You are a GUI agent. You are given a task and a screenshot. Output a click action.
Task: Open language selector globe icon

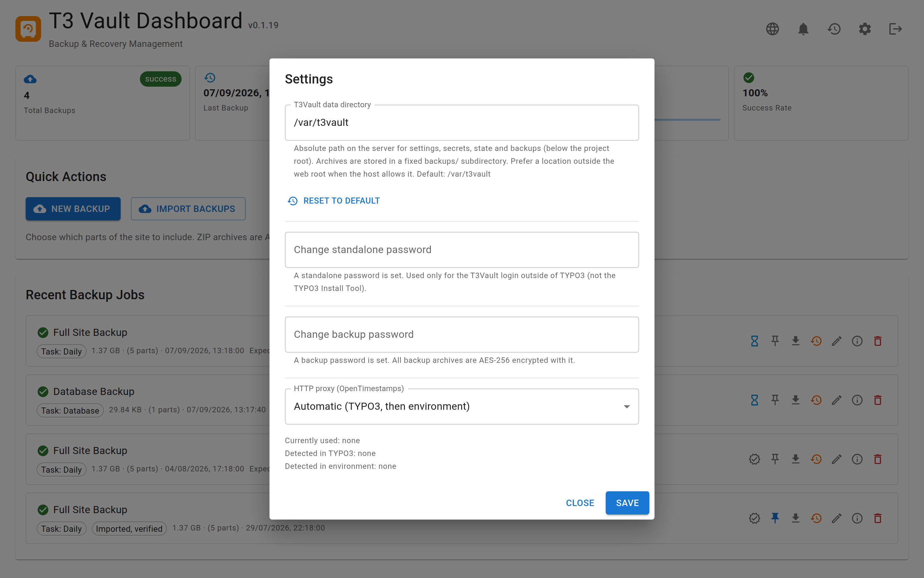point(773,29)
